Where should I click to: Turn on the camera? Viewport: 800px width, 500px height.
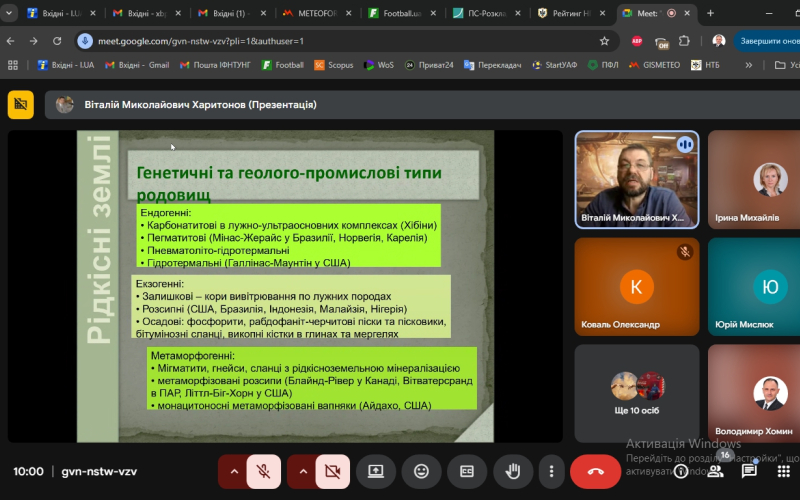(333, 471)
